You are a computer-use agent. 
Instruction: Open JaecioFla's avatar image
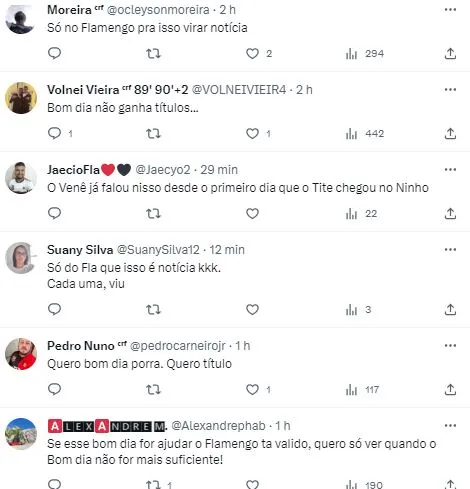pos(21,178)
